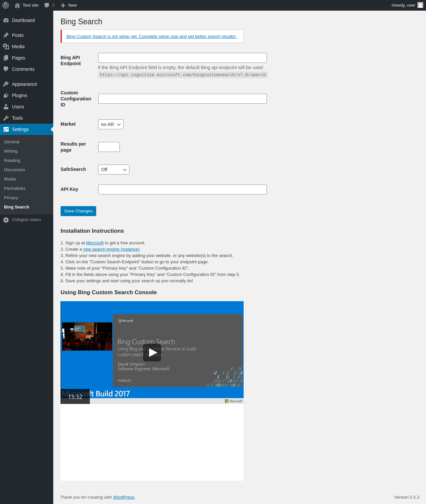Screen dimensions: 426x504
Task: Click Save Changes button
Action: pyautogui.click(x=78, y=211)
